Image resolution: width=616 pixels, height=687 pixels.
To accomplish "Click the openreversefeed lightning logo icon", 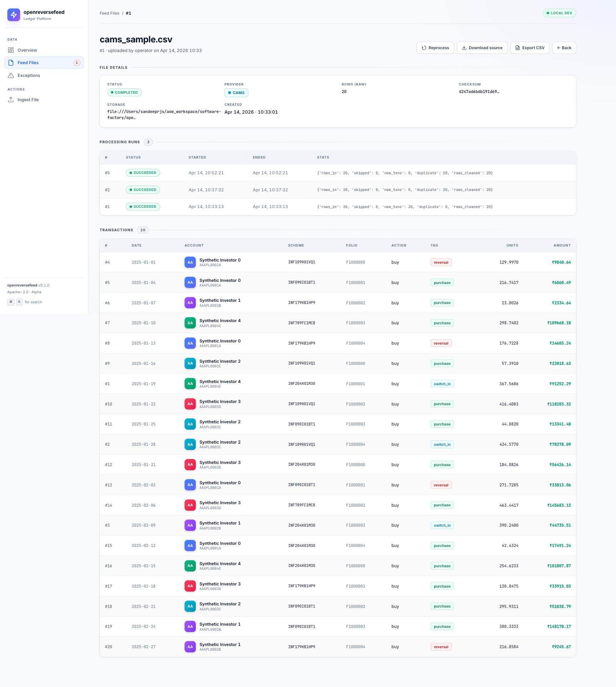I will pos(14,15).
